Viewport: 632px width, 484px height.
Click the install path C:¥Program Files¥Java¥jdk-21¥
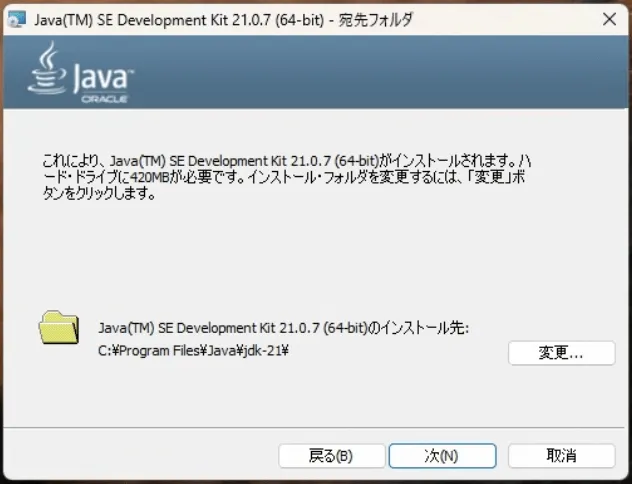(x=193, y=351)
